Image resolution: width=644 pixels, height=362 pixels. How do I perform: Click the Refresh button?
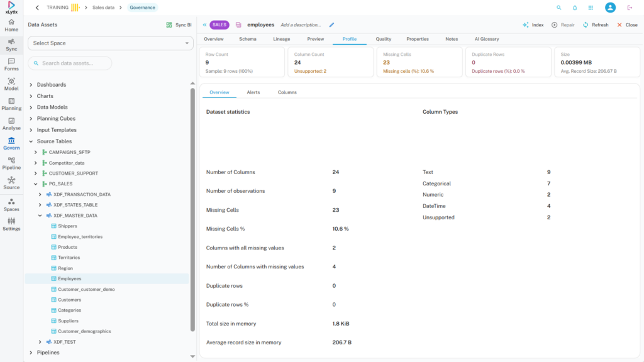[595, 25]
